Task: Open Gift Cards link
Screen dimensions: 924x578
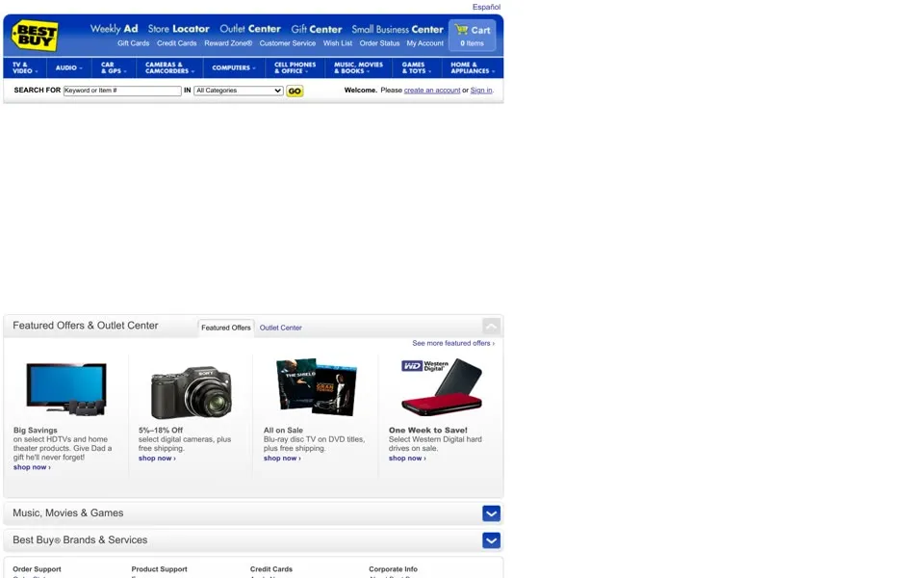Action: point(133,43)
